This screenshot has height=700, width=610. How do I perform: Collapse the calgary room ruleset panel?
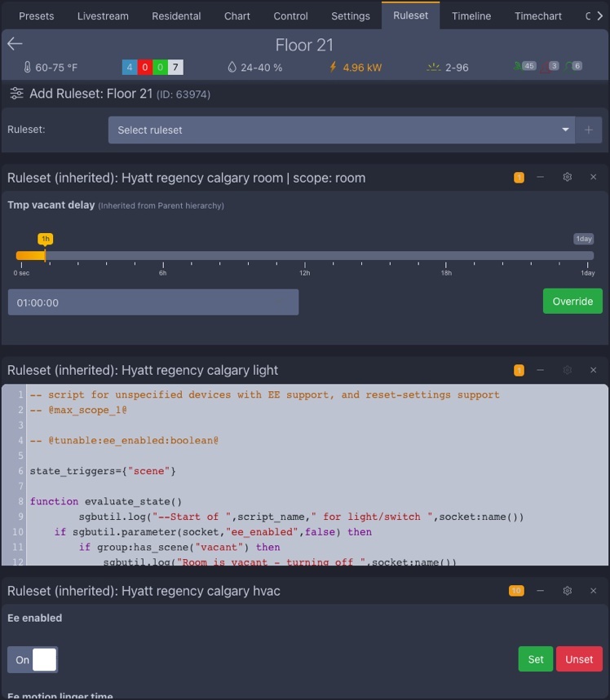[541, 177]
